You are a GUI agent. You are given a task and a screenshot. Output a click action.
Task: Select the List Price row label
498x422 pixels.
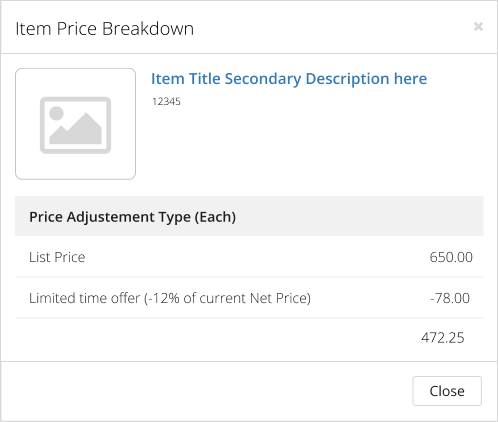[57, 257]
